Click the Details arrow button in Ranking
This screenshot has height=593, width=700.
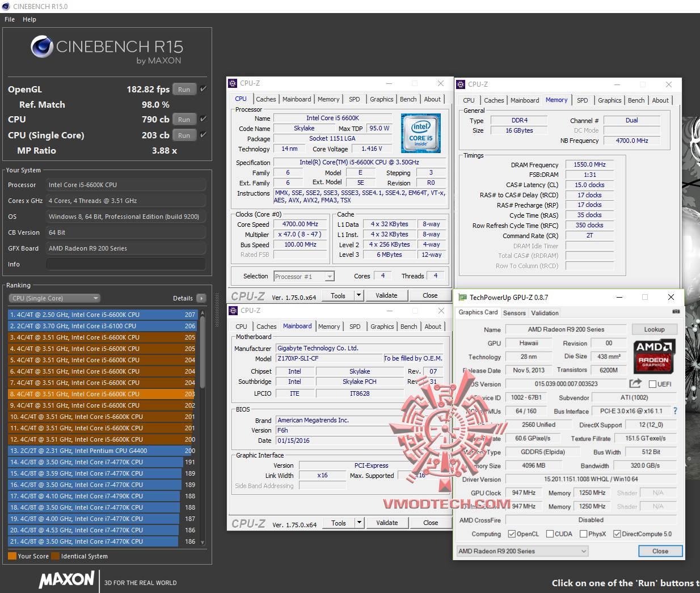point(201,298)
